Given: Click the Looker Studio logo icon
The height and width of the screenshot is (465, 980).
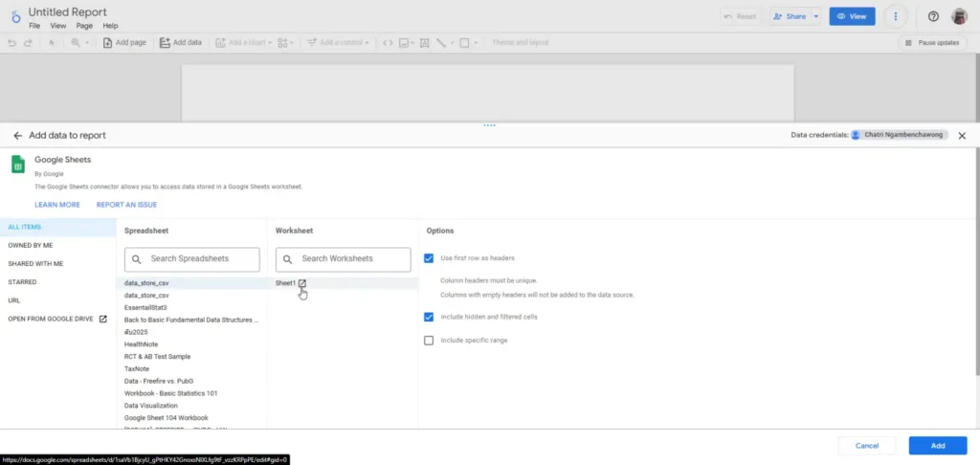Looking at the screenshot, I should [15, 15].
